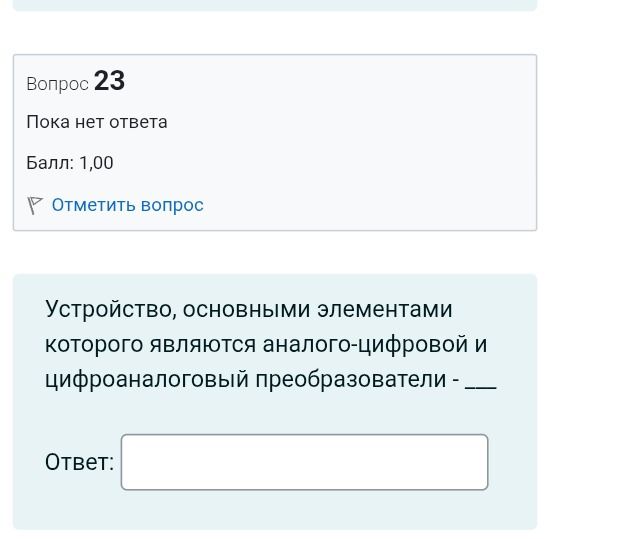642x539 pixels.
Task: Click the word элементами in the question
Action: click(x=385, y=309)
